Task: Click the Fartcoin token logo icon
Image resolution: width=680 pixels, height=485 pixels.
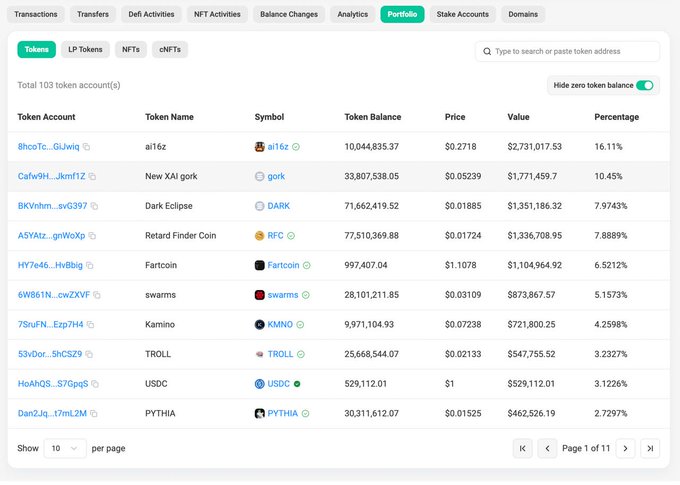Action: coord(260,266)
